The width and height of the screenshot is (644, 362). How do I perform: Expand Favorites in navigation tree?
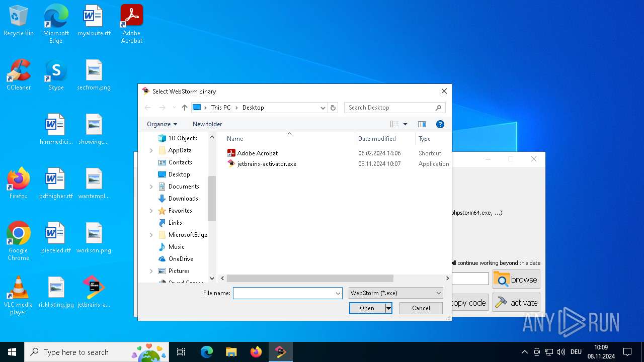click(151, 211)
